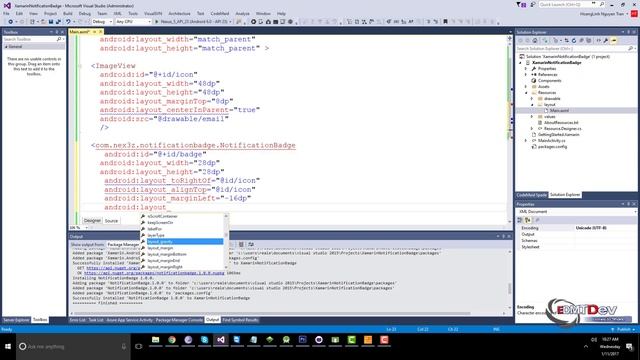The width and height of the screenshot is (640, 360).
Task: Click the Undo toolbar icon
Action: pos(68,22)
